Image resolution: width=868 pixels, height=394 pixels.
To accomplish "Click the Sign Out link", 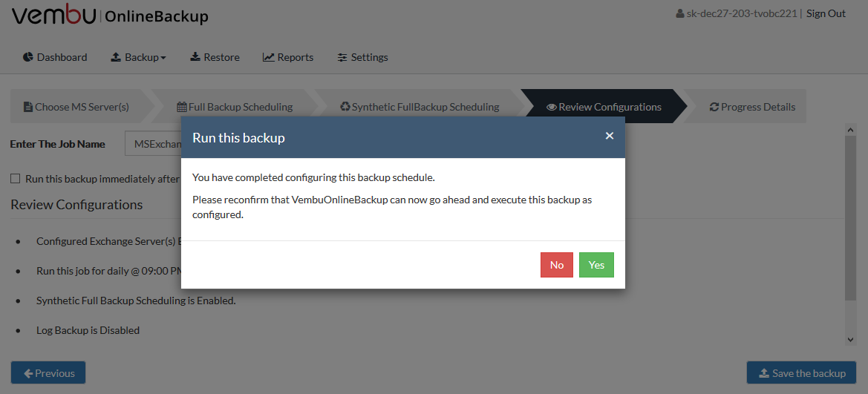I will click(826, 13).
